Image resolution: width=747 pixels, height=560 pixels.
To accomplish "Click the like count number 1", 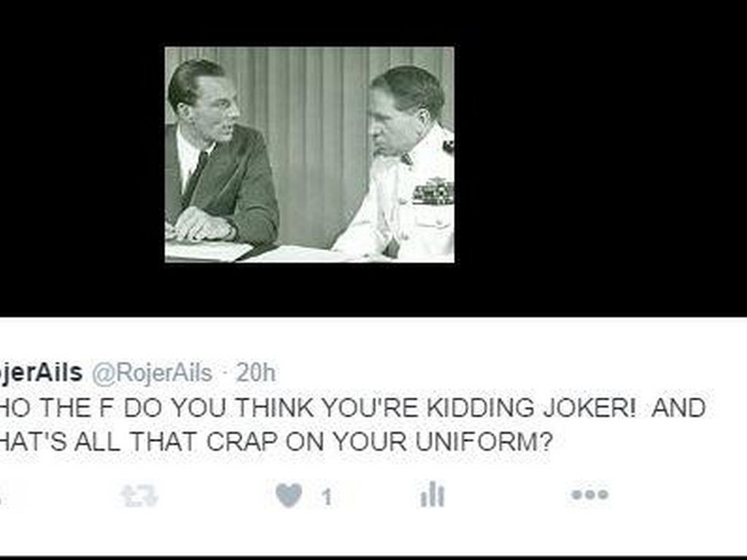I will click(x=326, y=498).
